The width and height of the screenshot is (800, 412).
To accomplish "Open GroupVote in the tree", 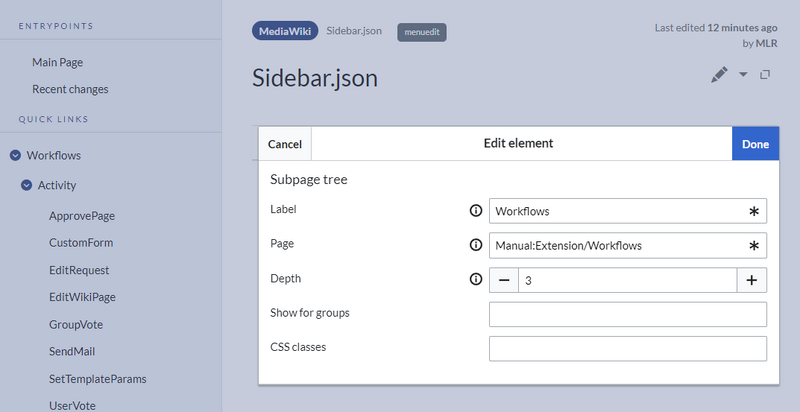I will (76, 325).
